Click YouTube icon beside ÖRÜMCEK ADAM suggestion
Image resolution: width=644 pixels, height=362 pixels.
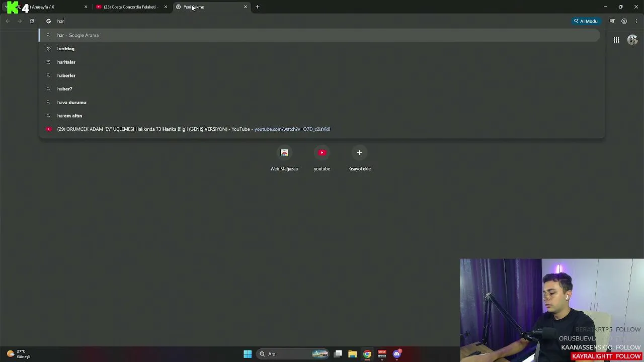pyautogui.click(x=48, y=129)
